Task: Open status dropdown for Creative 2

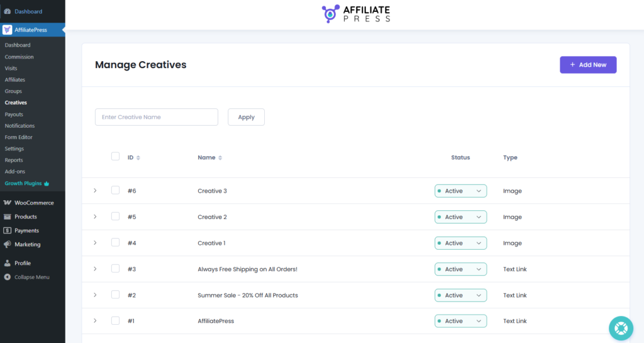Action: coord(461,217)
